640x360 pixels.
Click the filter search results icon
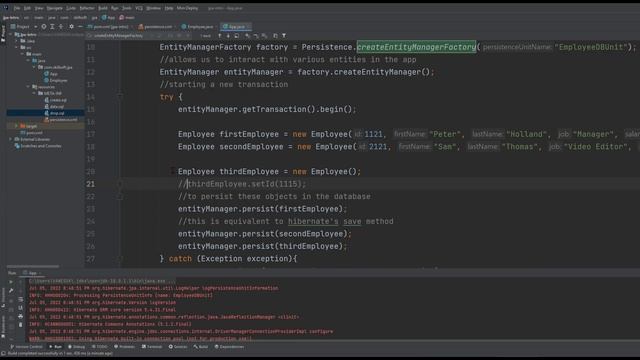(284, 36)
